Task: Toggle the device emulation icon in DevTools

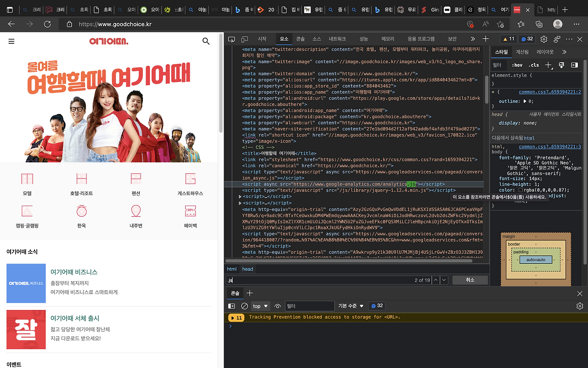Action: 244,39
